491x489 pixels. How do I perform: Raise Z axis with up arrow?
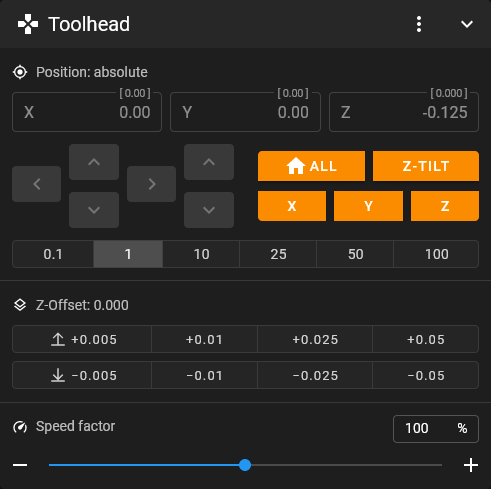point(209,162)
